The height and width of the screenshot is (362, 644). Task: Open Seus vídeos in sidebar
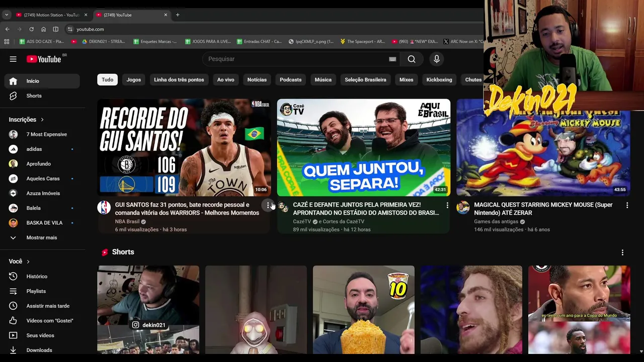[42, 335]
